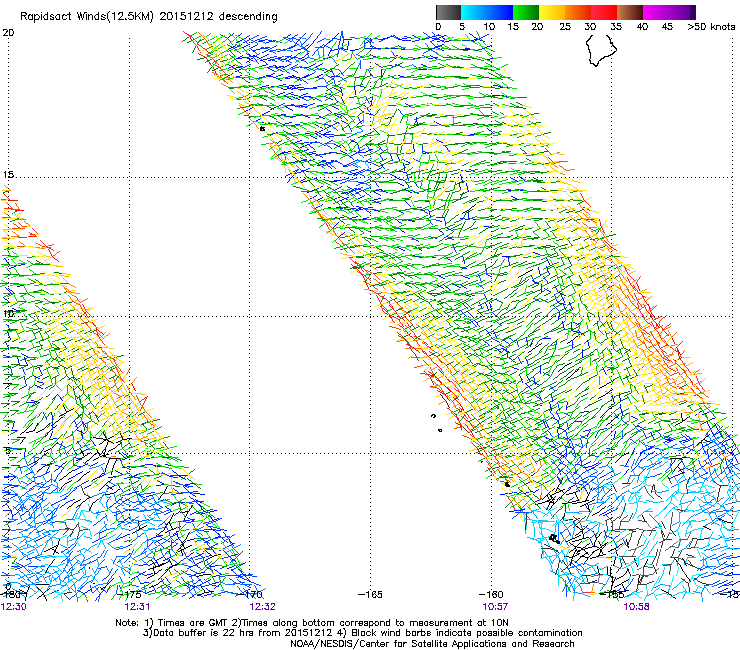This screenshot has height=650, width=740.
Task: Click the longitude '-160' axis label
Action: pos(491,595)
